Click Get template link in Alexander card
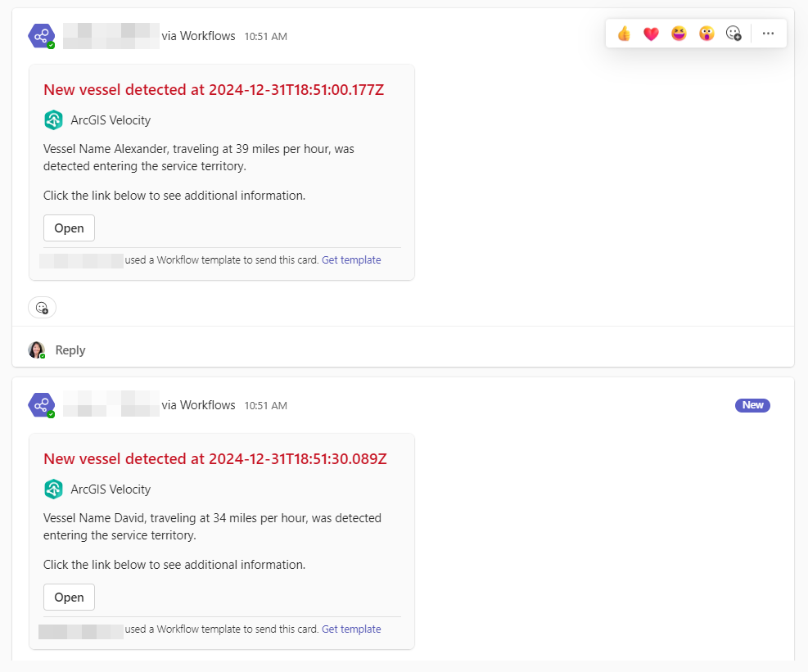This screenshot has width=808, height=672. click(351, 260)
